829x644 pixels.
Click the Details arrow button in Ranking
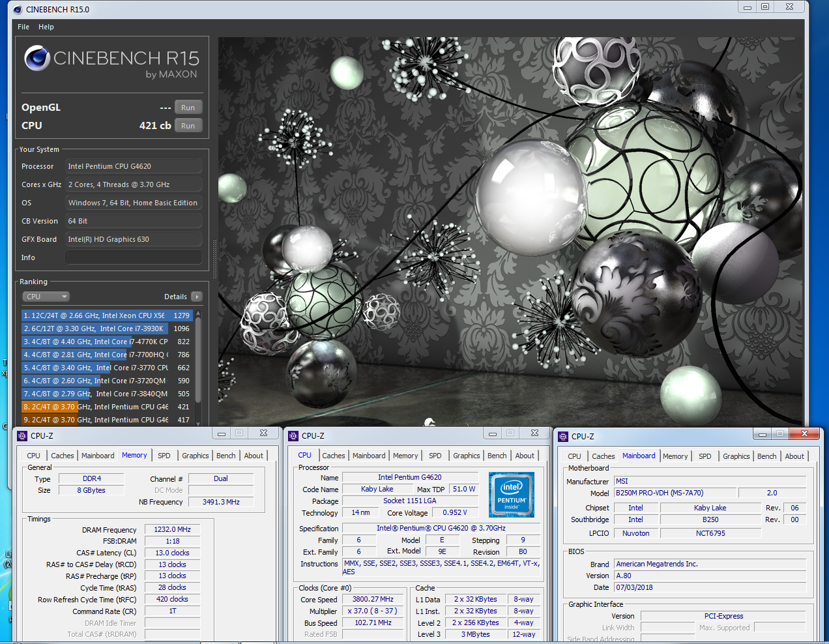[x=197, y=297]
